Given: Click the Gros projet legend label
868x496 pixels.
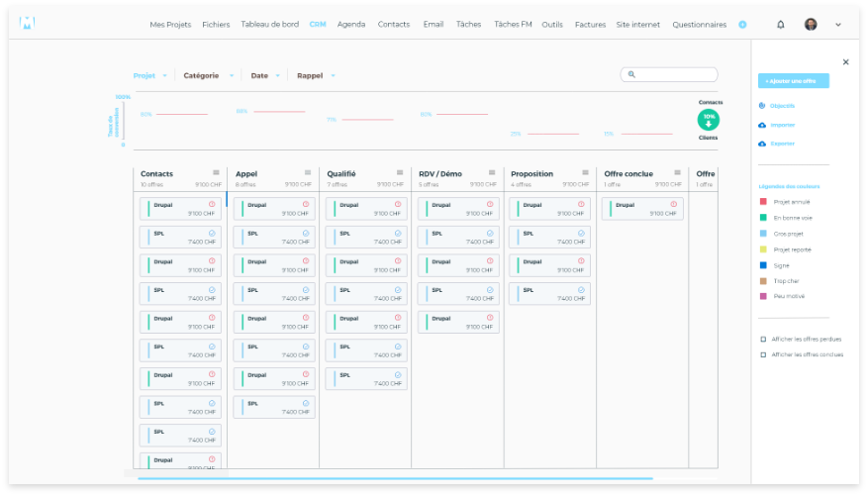Looking at the screenshot, I should click(x=788, y=235).
